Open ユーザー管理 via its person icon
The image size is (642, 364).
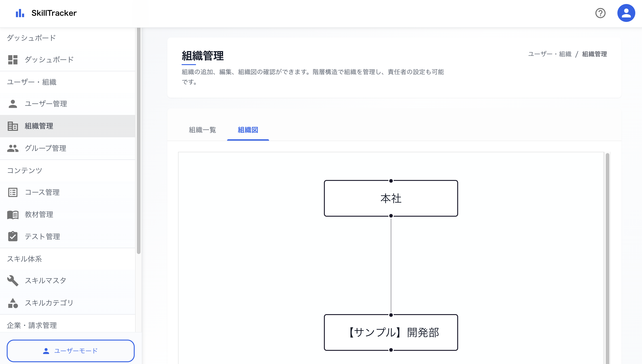(x=13, y=104)
